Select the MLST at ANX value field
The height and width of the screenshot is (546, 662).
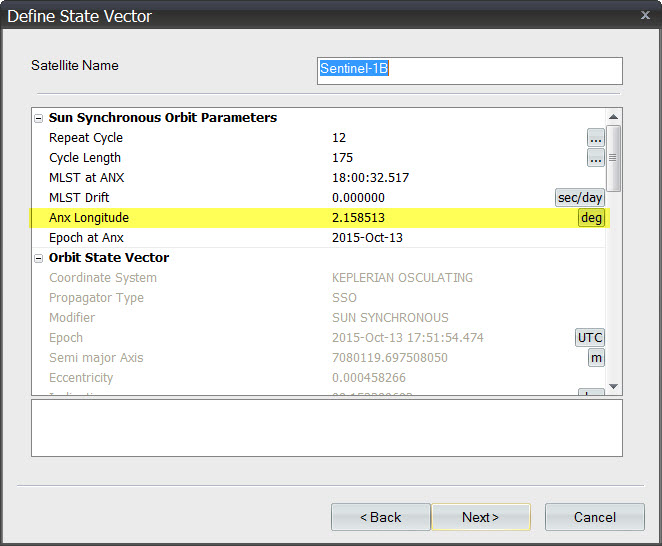370,178
